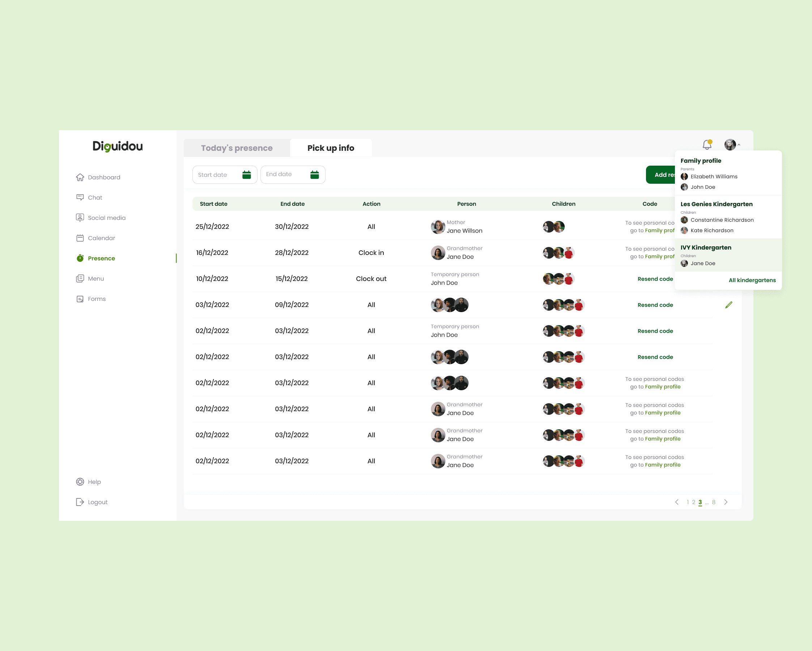
Task: Go to next page arrow
Action: 726,502
